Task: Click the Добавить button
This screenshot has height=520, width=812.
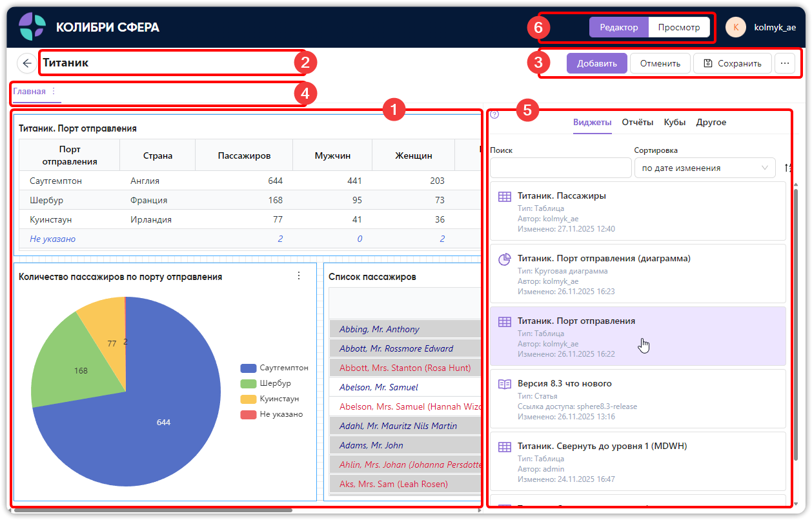Action: [597, 63]
